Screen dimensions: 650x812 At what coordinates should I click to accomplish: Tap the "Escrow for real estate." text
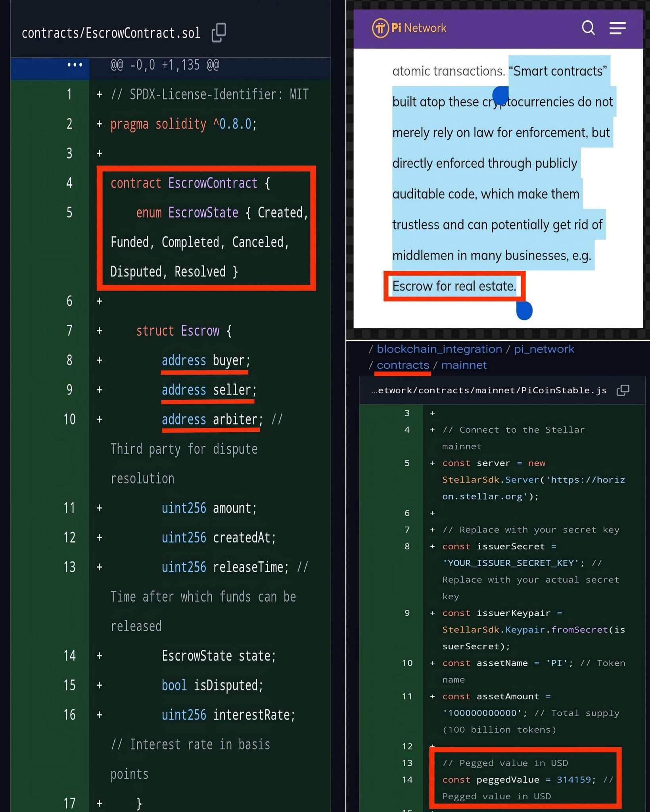(454, 286)
